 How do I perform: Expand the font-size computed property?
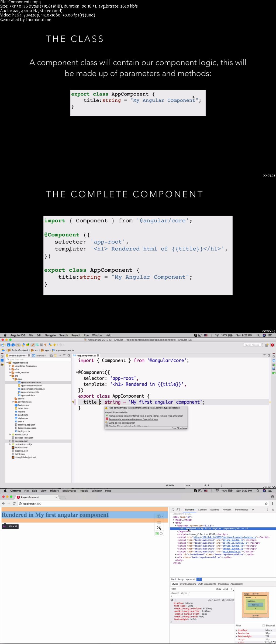[237, 633]
